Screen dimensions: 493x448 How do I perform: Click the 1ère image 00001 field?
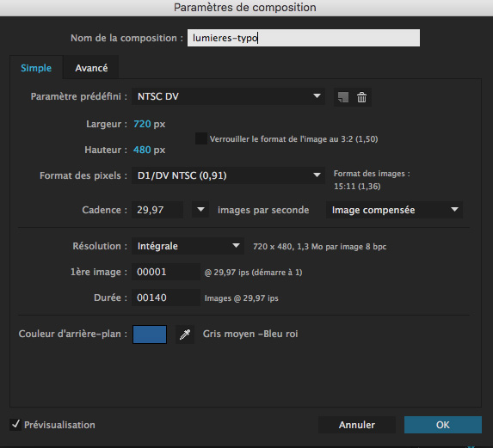[x=166, y=272]
